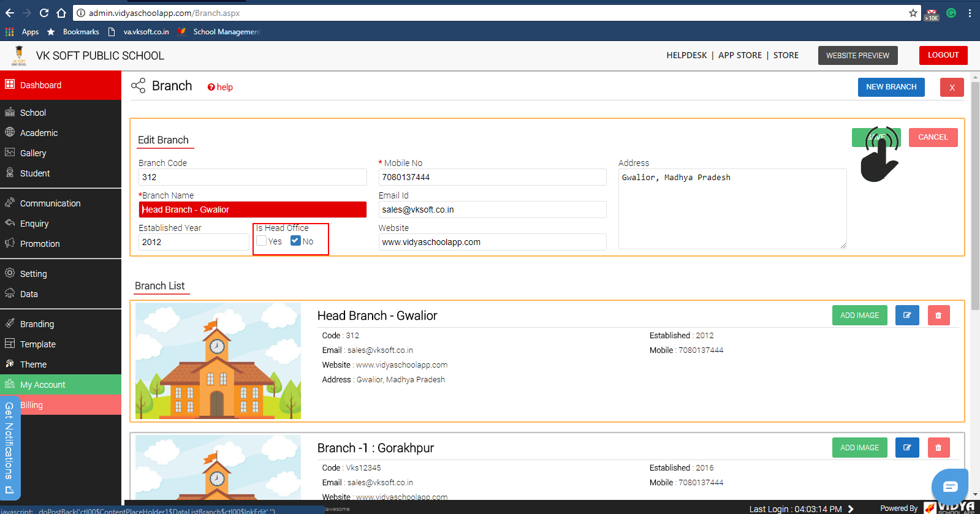The image size is (980, 514).
Task: Open the Academic sidebar menu
Action: (61, 133)
